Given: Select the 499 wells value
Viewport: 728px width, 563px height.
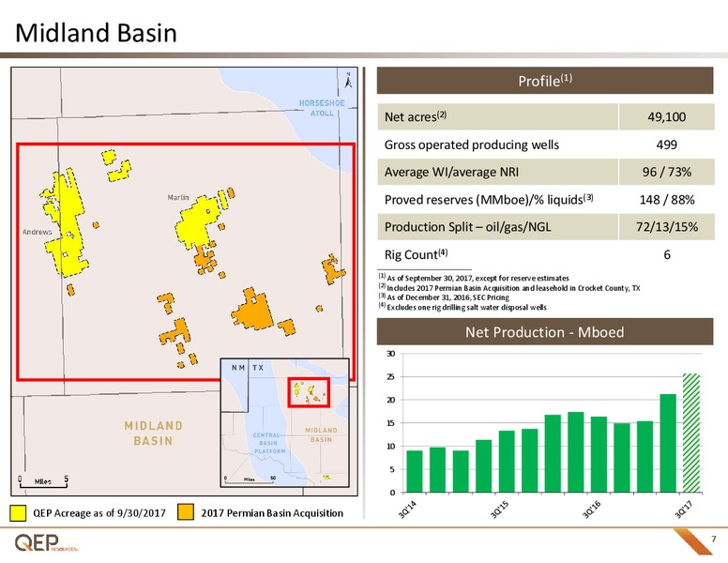Looking at the screenshot, I should [x=666, y=145].
